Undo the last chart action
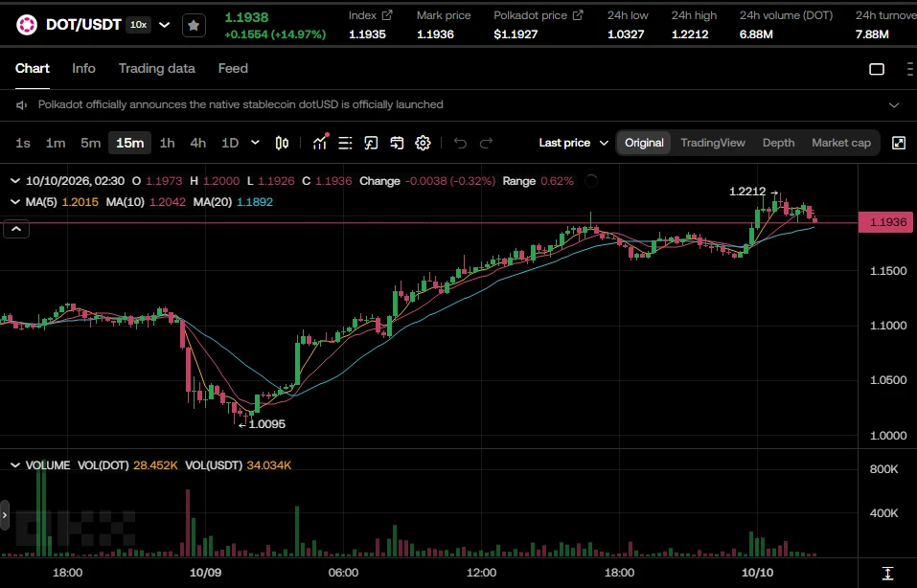The height and width of the screenshot is (588, 917). (460, 143)
